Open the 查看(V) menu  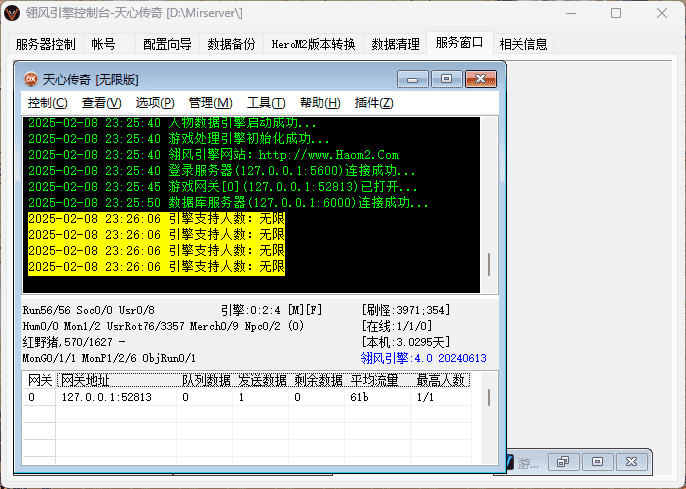(x=102, y=103)
